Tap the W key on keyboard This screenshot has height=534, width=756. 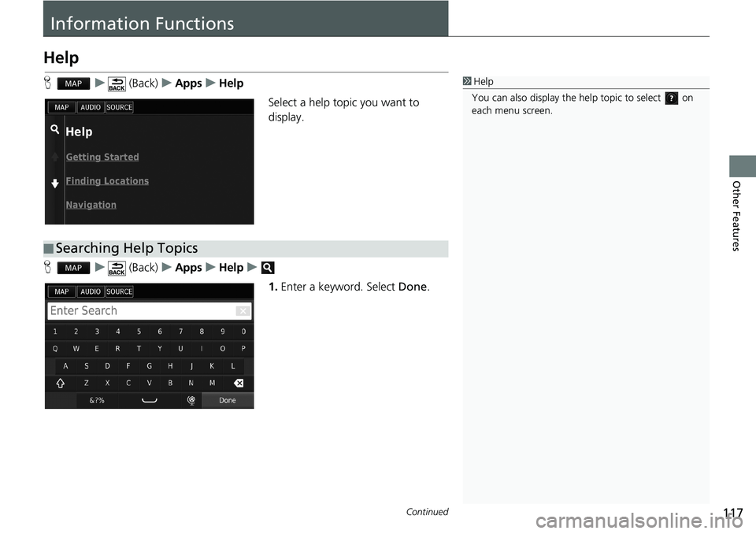[x=76, y=348]
